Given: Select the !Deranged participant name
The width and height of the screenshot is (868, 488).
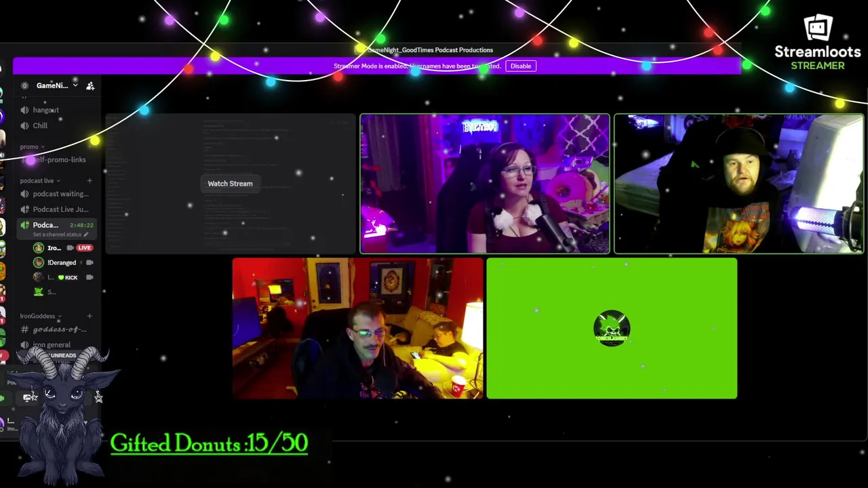Looking at the screenshot, I should tap(62, 263).
